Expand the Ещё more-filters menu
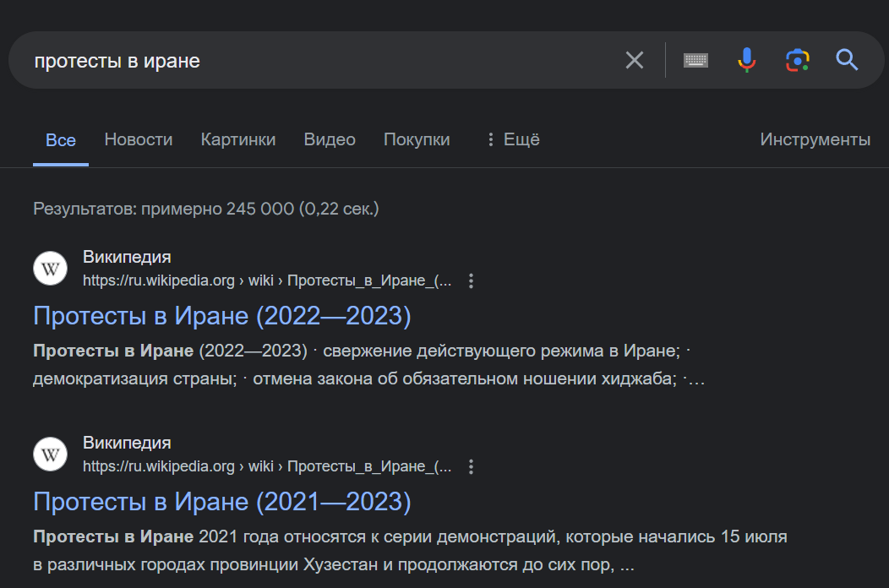 pos(512,139)
